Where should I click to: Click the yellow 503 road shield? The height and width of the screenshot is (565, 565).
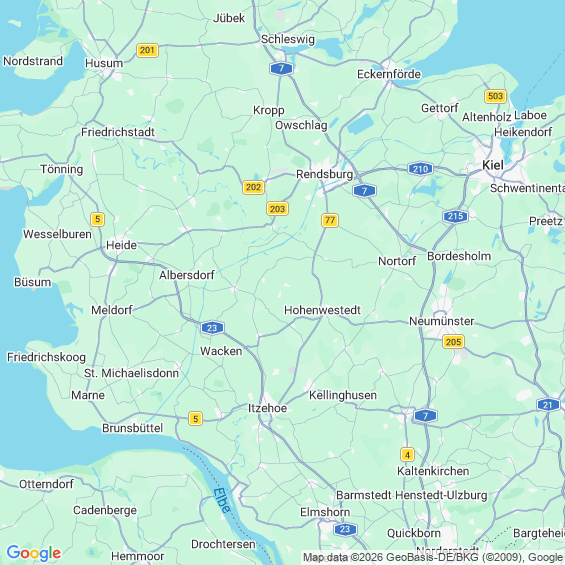coord(495,96)
